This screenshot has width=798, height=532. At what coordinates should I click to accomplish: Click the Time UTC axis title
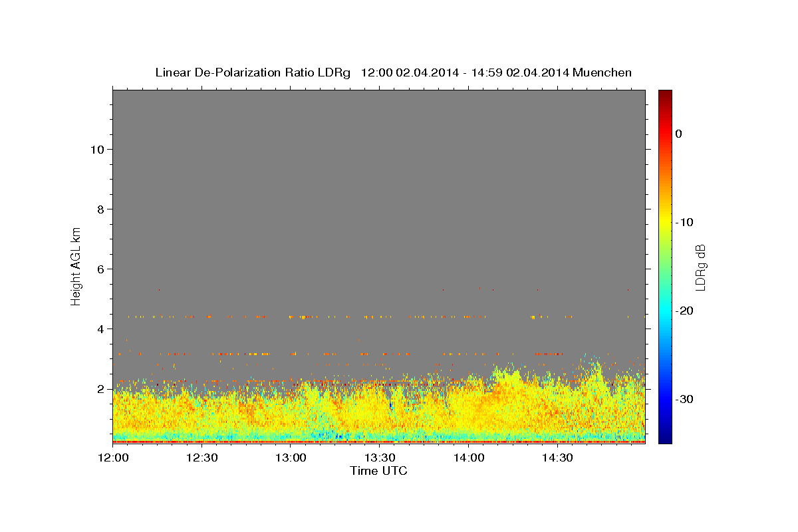pyautogui.click(x=378, y=471)
